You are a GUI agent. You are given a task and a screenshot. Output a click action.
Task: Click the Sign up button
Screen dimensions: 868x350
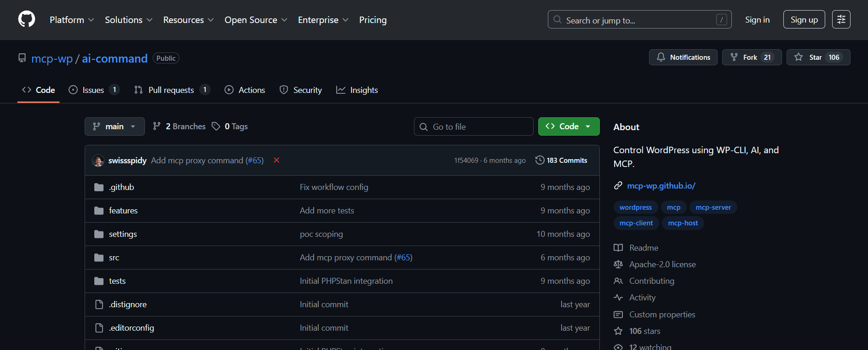pyautogui.click(x=804, y=19)
